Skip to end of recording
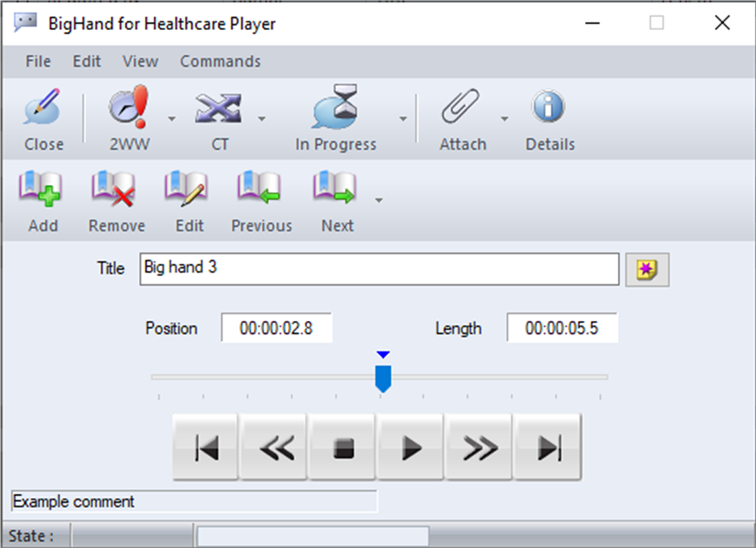This screenshot has width=756, height=548. (548, 447)
